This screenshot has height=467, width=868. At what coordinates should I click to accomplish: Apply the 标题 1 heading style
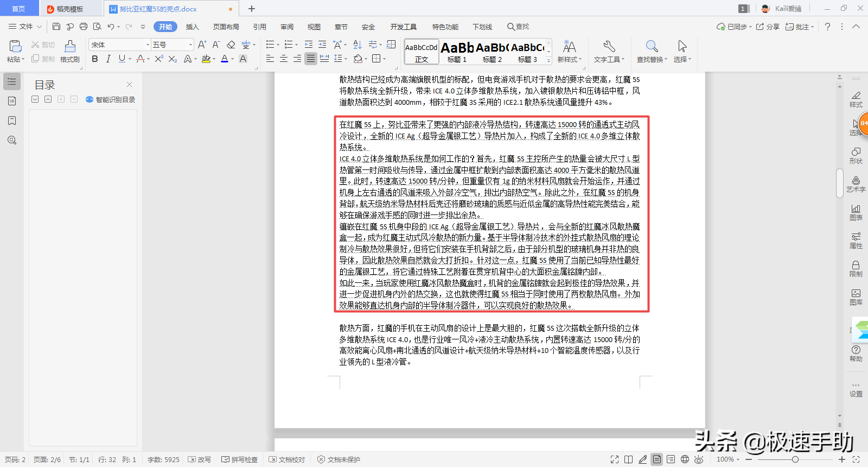tap(457, 53)
